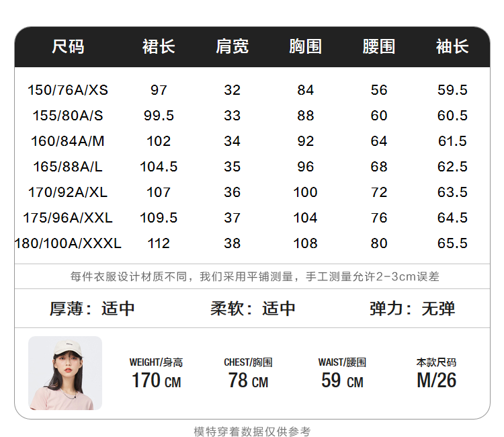Click the CHEST/胸围 label
The width and height of the screenshot is (504, 437).
click(248, 362)
